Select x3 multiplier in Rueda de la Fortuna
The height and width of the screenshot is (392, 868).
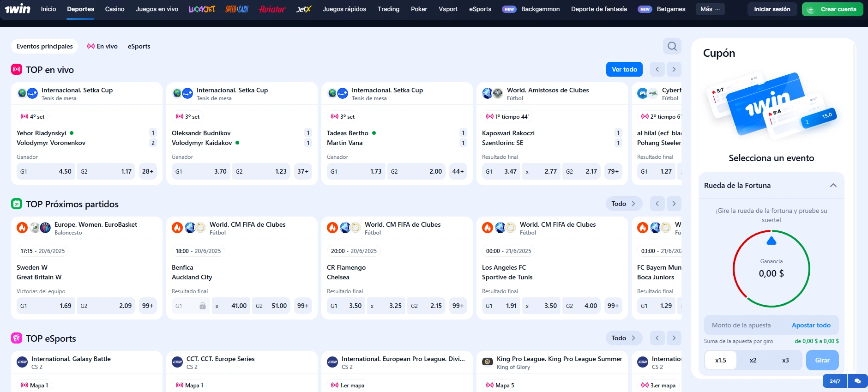coord(785,360)
